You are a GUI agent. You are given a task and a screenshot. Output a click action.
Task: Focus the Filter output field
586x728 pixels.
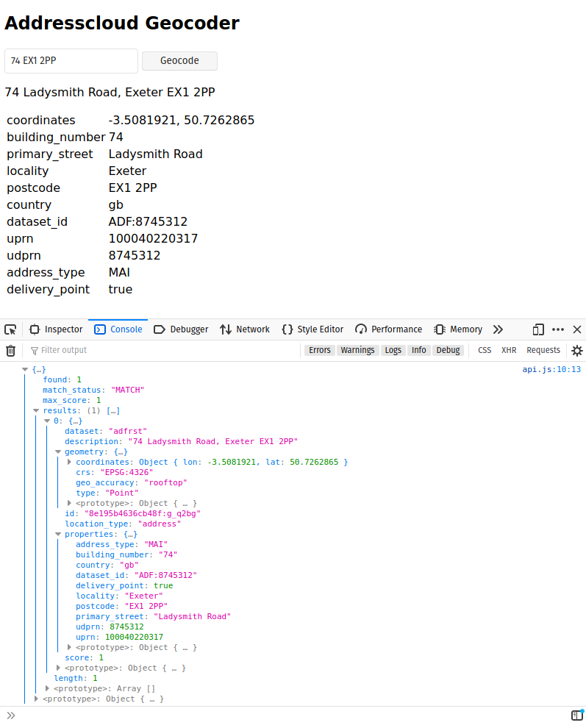click(162, 350)
